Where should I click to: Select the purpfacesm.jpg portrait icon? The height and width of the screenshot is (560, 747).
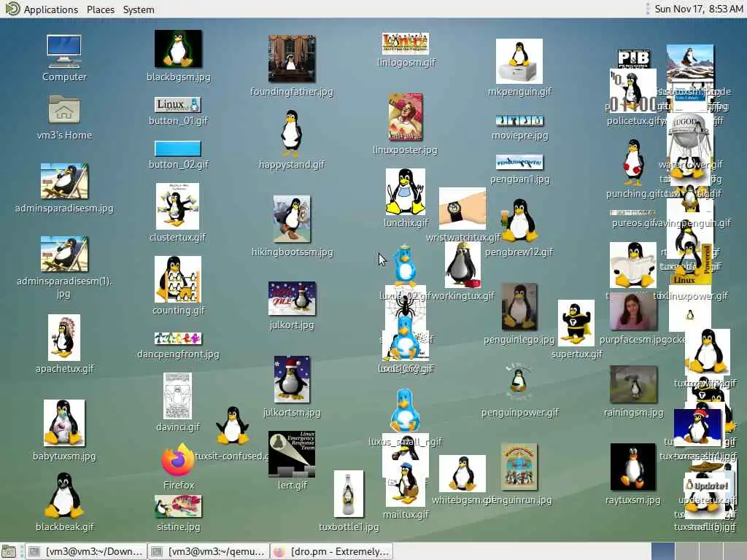632,312
